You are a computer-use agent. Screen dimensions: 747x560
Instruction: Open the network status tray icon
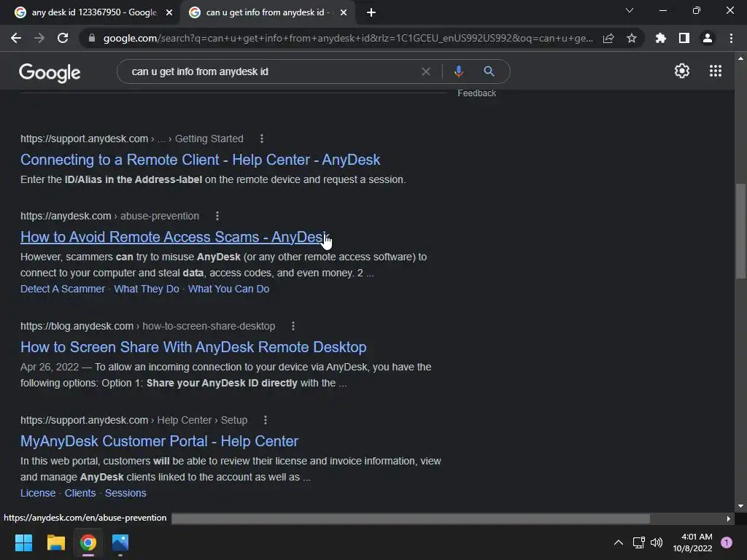tap(638, 542)
